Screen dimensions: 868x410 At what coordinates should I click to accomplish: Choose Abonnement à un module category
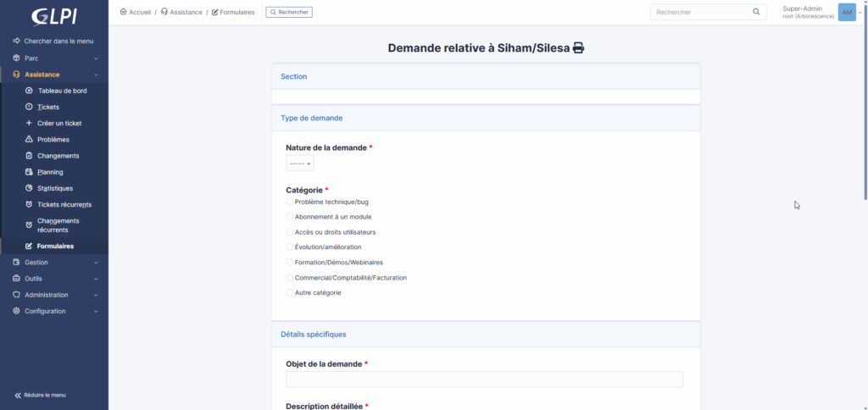[x=290, y=217]
